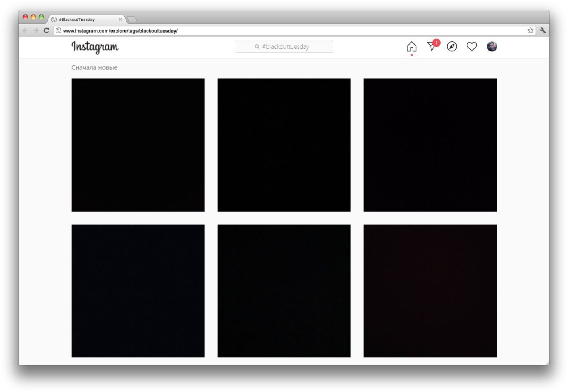Open the bluish-black post in second row
Viewport: 568px width, 392px height.
(x=138, y=291)
